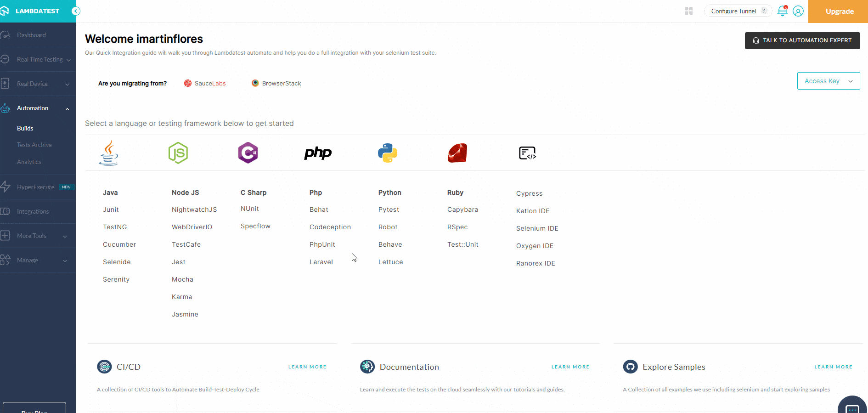Choose the Laravel framework link
The height and width of the screenshot is (413, 868).
point(321,262)
